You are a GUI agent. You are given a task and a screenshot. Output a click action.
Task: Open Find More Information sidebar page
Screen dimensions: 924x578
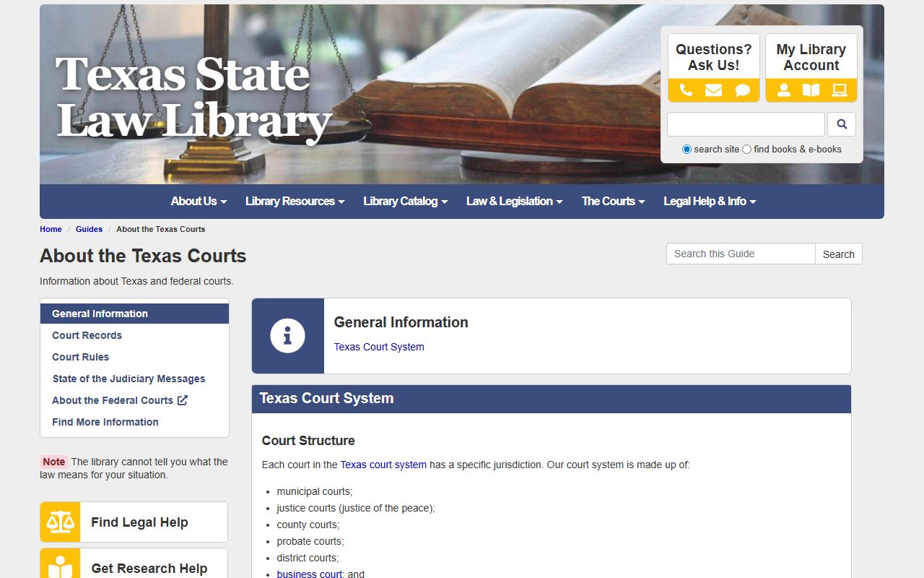click(105, 422)
